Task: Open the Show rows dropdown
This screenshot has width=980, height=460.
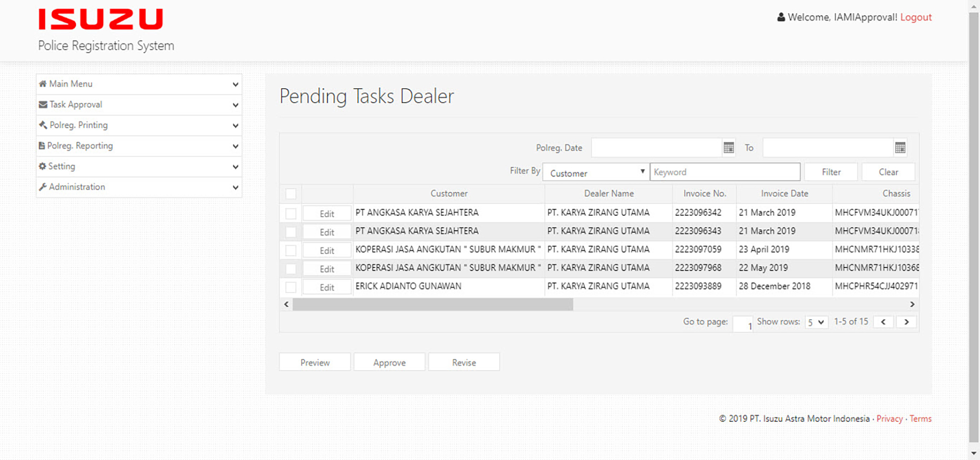Action: click(816, 322)
